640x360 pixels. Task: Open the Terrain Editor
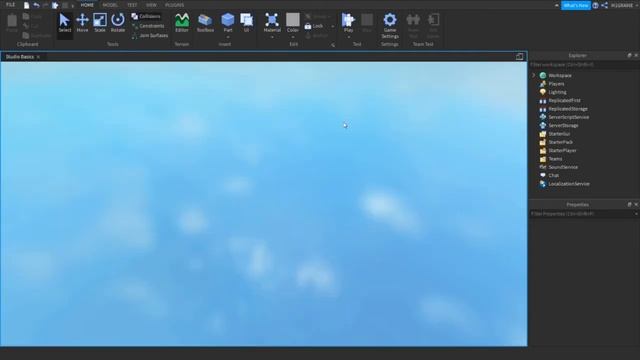click(182, 23)
